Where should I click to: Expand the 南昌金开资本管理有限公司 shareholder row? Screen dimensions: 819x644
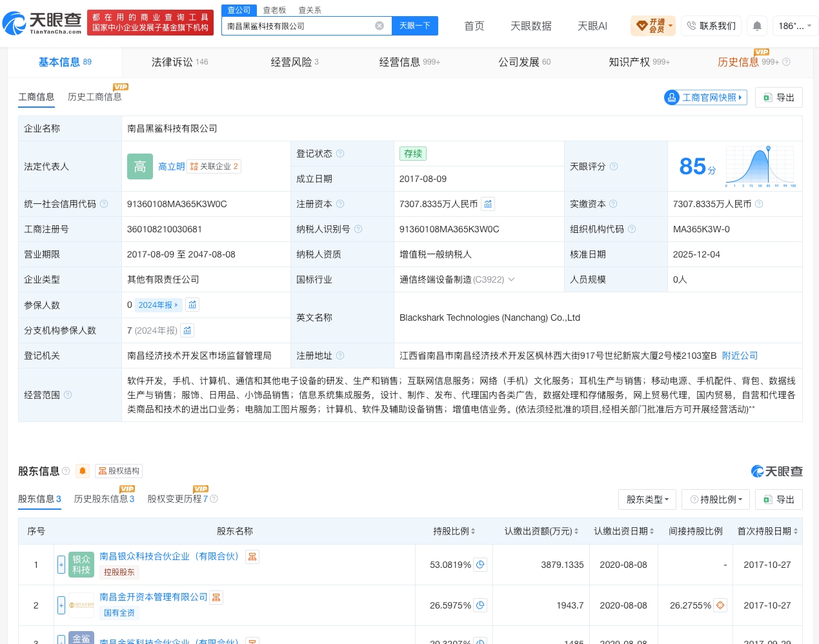tap(61, 605)
